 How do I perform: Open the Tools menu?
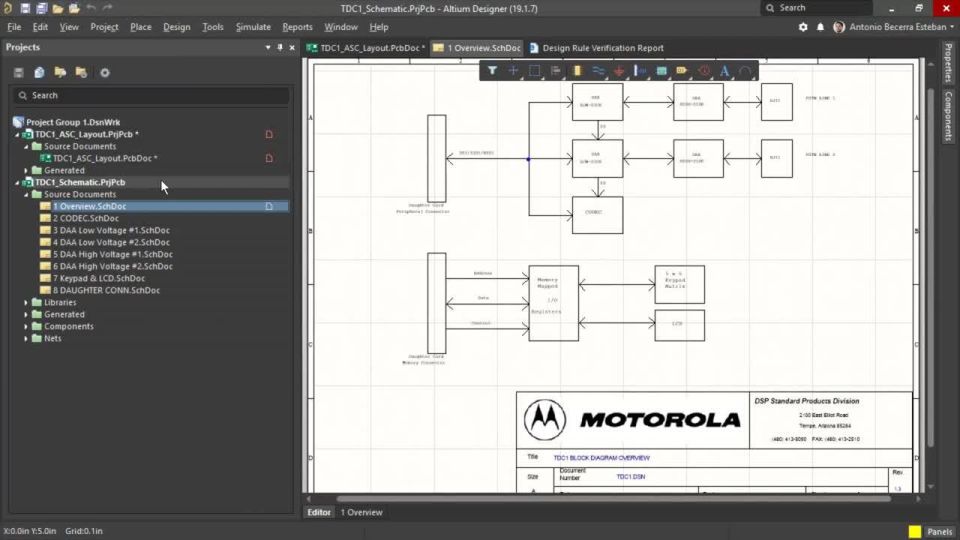tap(212, 27)
